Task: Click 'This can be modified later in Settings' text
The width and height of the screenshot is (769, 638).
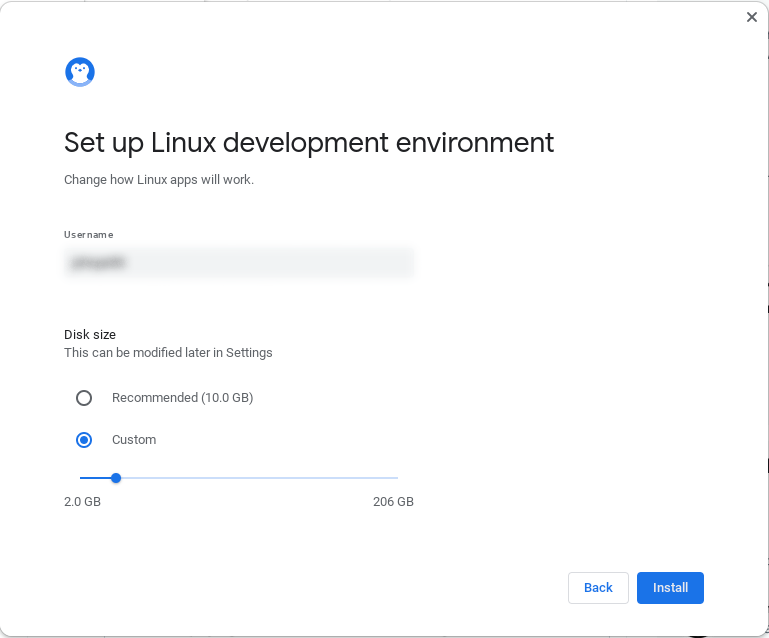Action: pos(168,353)
